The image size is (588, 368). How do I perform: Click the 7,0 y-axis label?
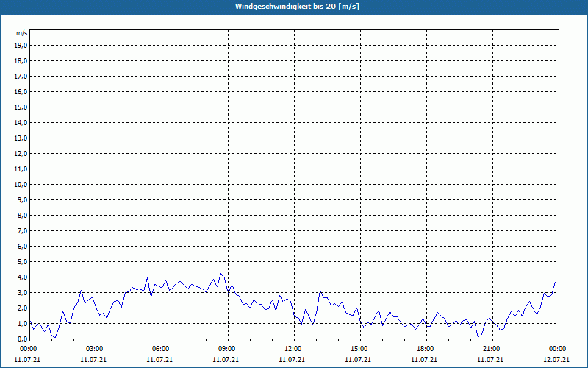pos(22,230)
